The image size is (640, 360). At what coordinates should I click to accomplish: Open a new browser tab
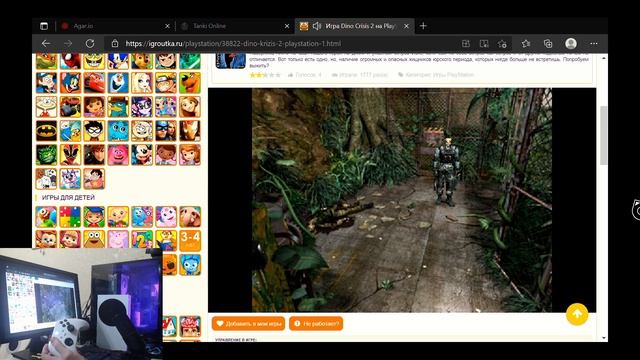423,26
